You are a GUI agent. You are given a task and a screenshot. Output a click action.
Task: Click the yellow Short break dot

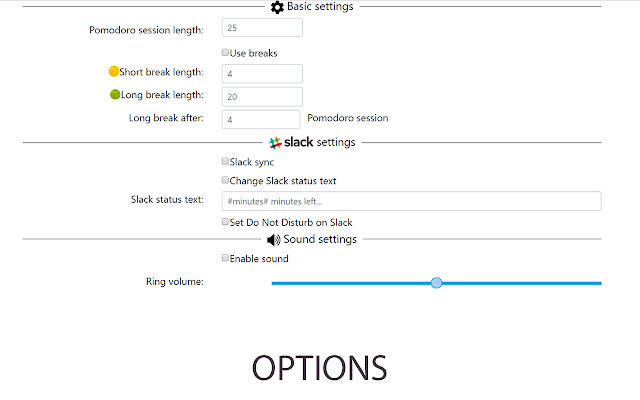[x=114, y=72]
